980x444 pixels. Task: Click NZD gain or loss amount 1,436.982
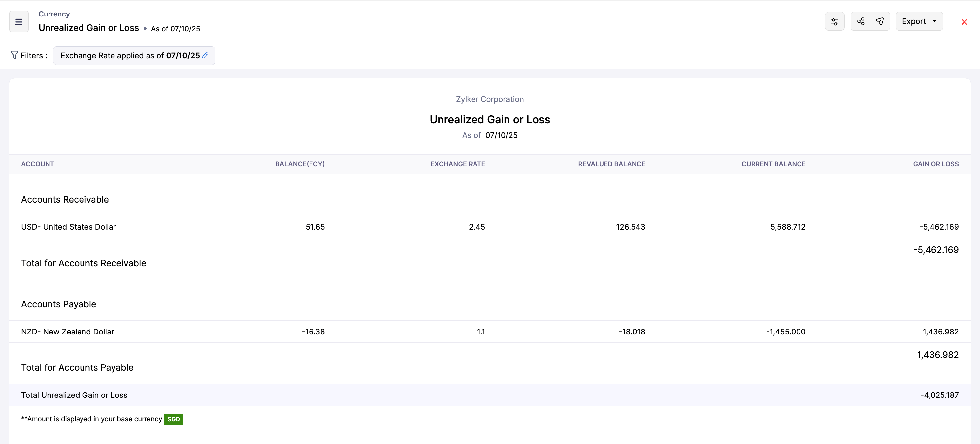click(x=940, y=332)
